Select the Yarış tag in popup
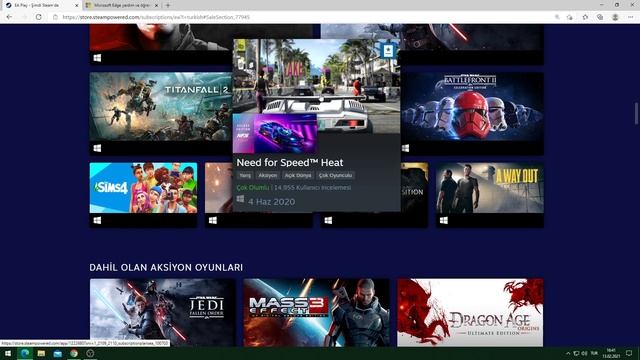The height and width of the screenshot is (360, 640). 245,175
